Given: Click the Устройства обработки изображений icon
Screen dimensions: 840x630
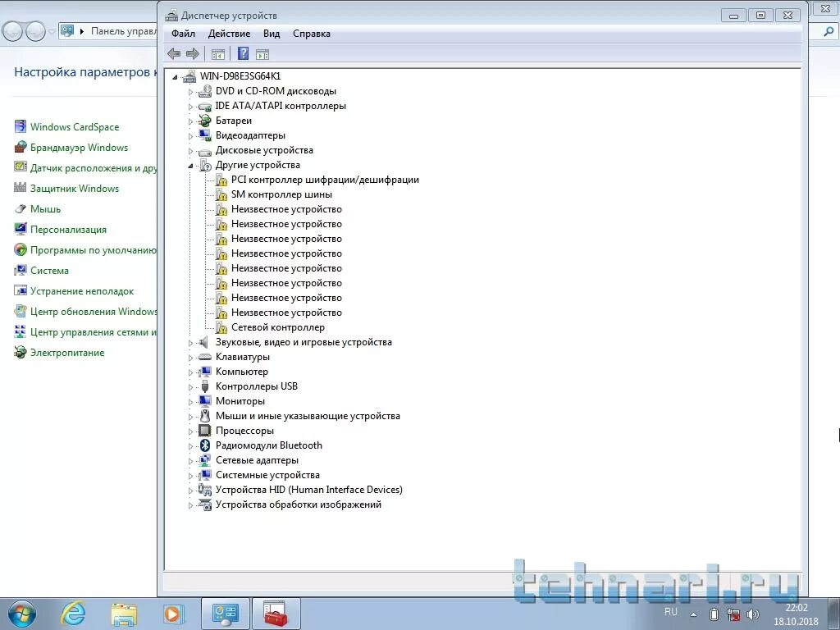Looking at the screenshot, I should 204,504.
